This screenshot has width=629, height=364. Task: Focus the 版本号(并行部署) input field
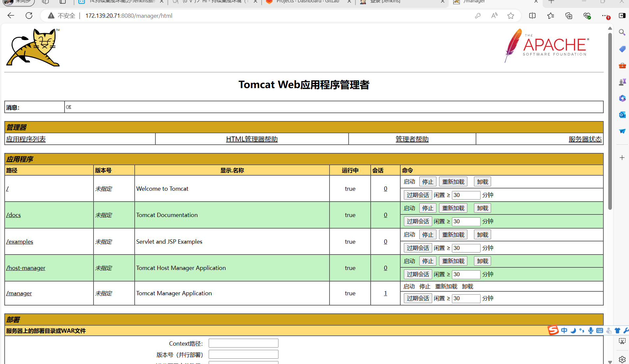tap(244, 354)
